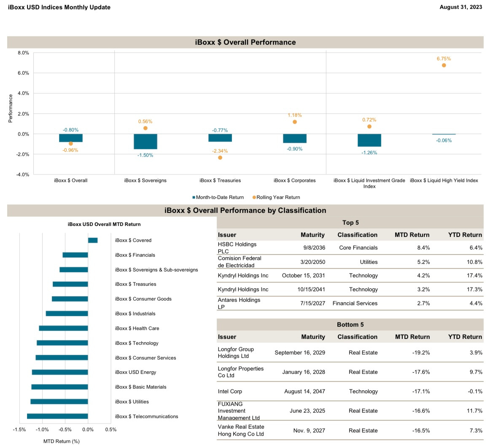
Task: Click the maturity 'August 14, 2047'
Action: pyautogui.click(x=304, y=392)
